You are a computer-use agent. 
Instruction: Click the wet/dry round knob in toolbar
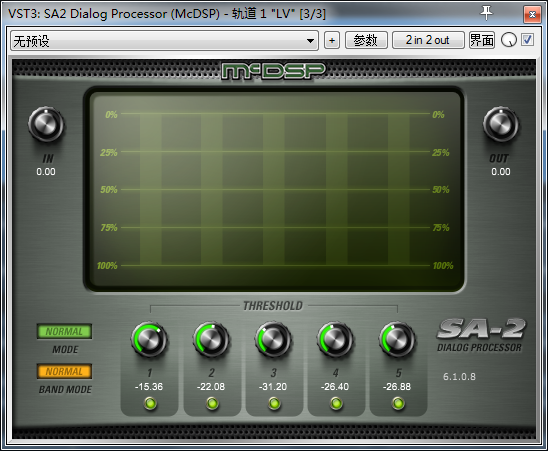509,40
